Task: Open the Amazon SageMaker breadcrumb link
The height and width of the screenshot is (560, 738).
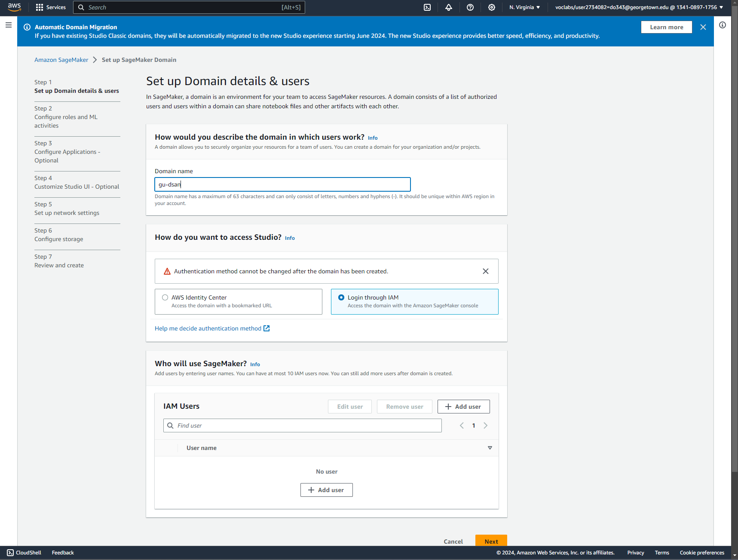Action: pyautogui.click(x=61, y=60)
